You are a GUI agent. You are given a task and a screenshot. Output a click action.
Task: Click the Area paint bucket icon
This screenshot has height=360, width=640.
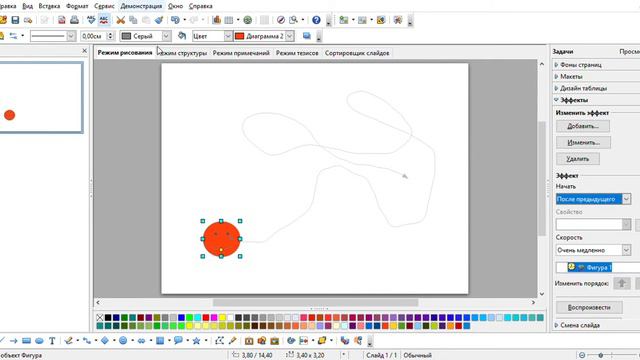[182, 36]
